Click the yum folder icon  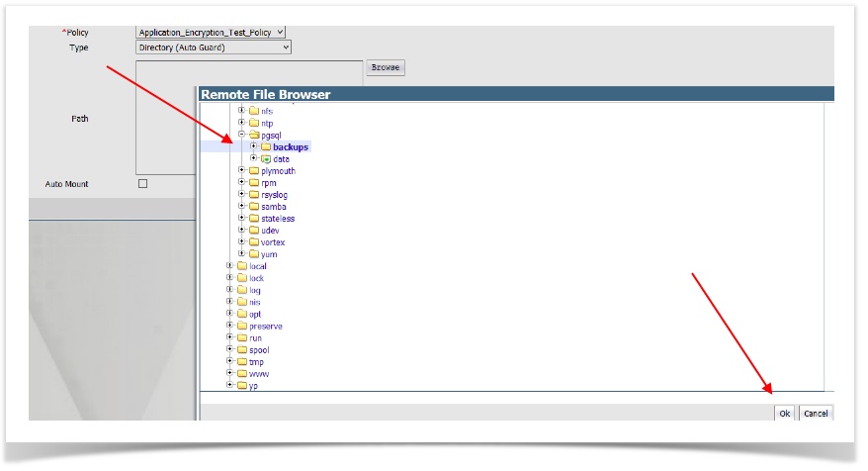253,254
